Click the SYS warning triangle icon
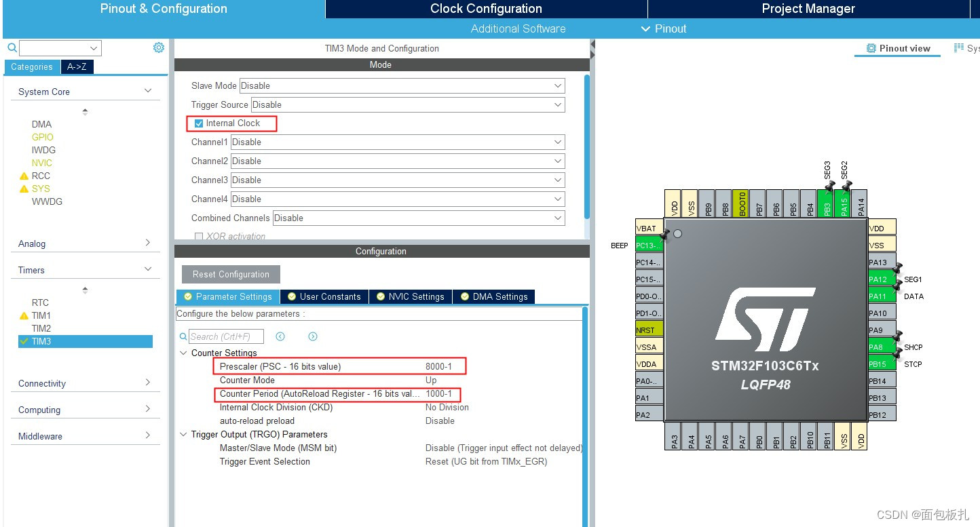Screen dimensions: 980x527 click(24, 189)
